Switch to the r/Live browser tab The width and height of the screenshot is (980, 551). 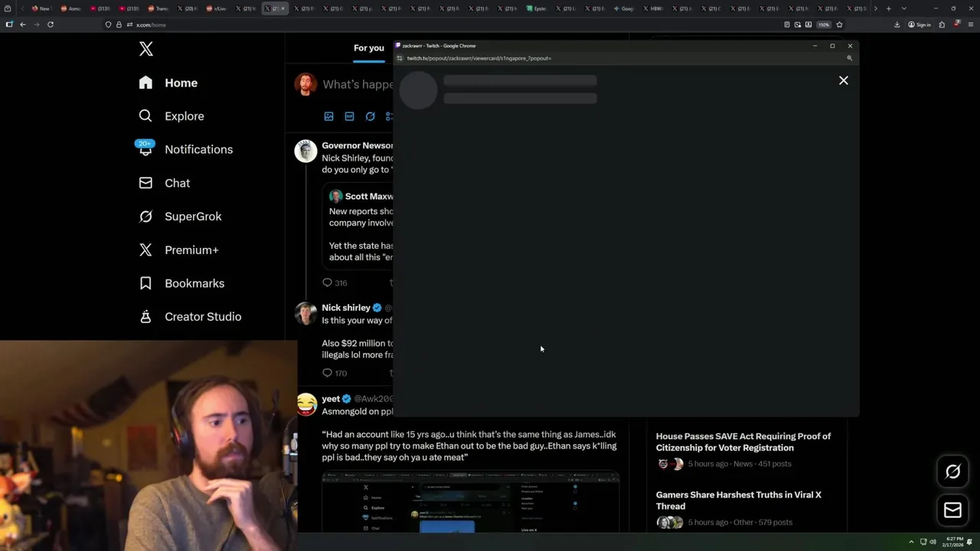(x=216, y=8)
